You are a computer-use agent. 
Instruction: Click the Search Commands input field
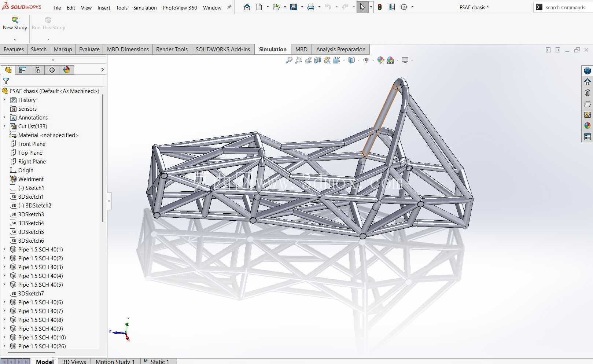click(x=565, y=7)
